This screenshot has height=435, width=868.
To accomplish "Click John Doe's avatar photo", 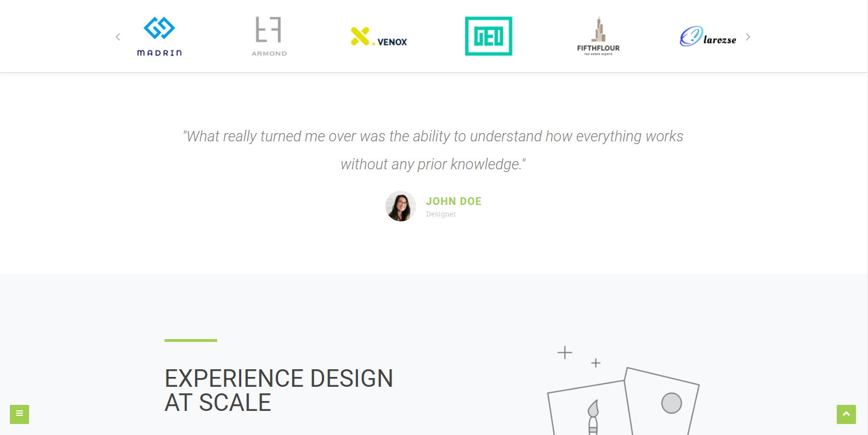I will click(x=401, y=206).
